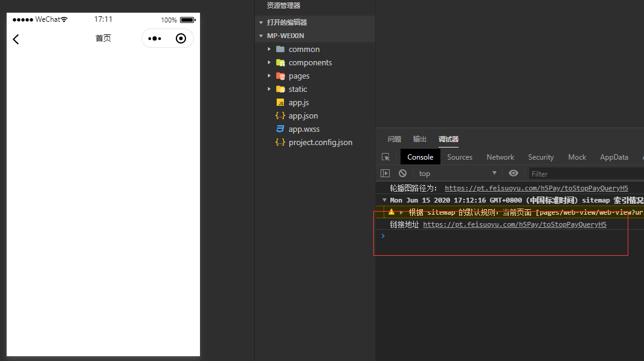Image resolution: width=644 pixels, height=361 pixels.
Task: Click the components folder icon
Action: (x=280, y=62)
